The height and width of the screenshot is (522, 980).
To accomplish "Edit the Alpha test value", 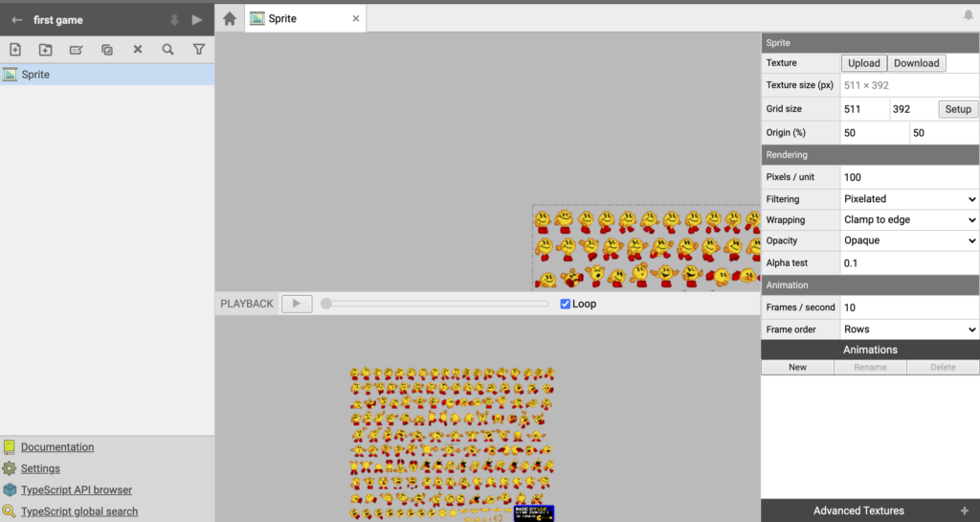I will (x=909, y=263).
